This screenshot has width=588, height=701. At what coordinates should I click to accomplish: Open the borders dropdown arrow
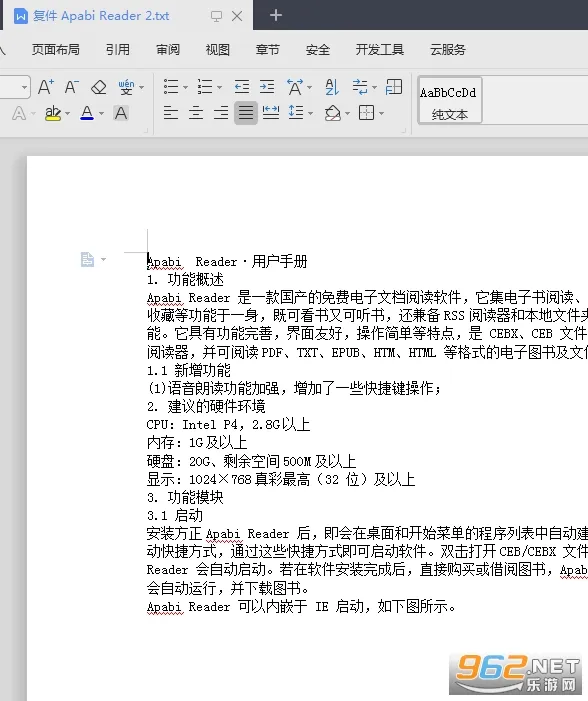click(381, 113)
